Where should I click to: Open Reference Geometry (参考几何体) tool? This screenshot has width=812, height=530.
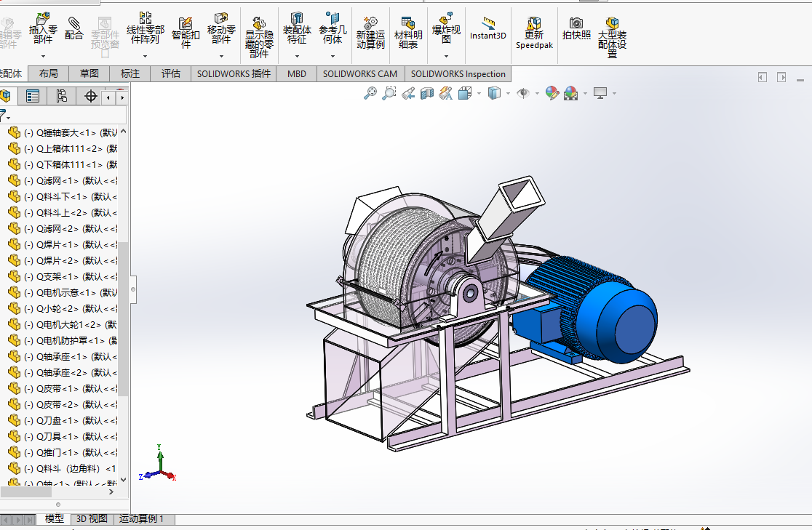[333, 28]
